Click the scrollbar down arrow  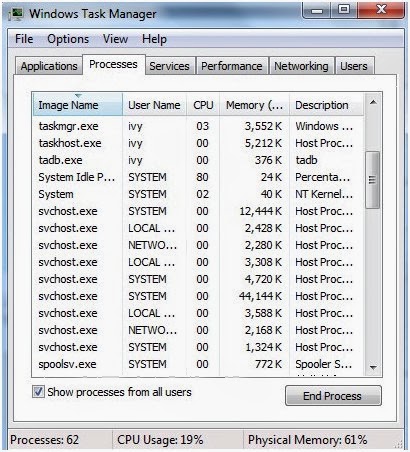(373, 367)
